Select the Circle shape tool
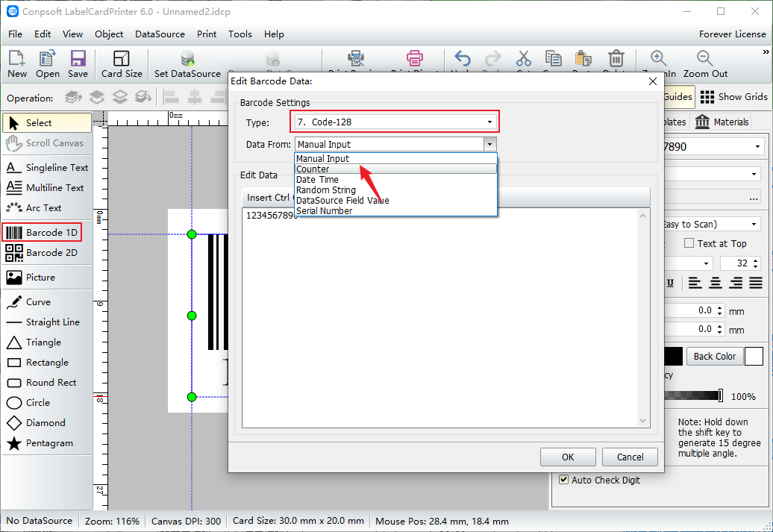Image resolution: width=773 pixels, height=532 pixels. 47,403
